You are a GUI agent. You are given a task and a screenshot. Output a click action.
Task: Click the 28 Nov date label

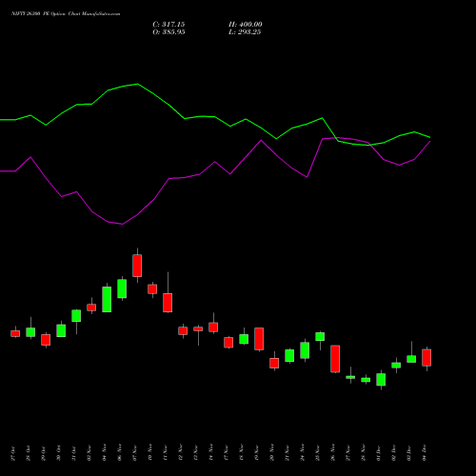tap(364, 453)
